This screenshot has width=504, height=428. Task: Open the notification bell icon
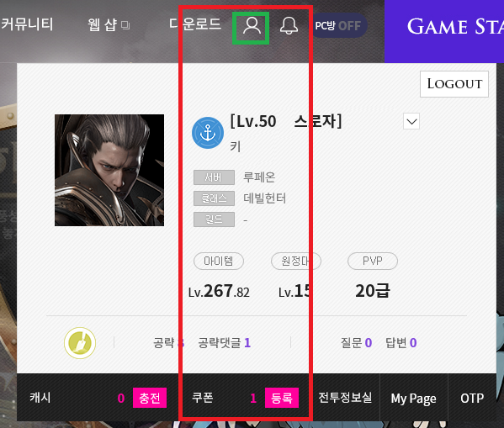click(x=289, y=26)
